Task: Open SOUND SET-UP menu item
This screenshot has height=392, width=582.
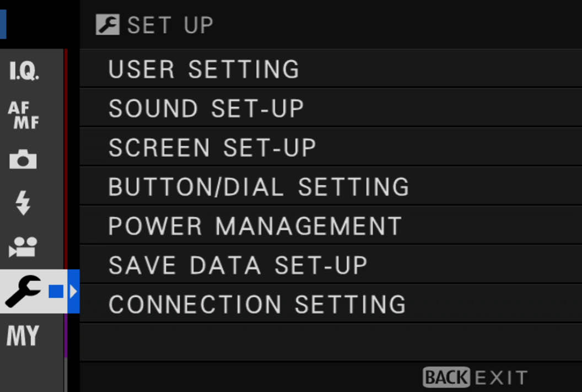Action: (331, 109)
